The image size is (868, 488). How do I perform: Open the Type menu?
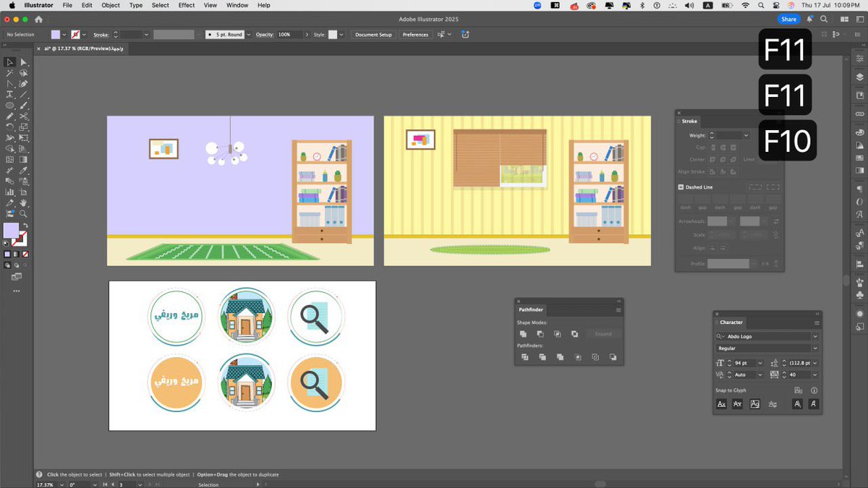coord(136,5)
